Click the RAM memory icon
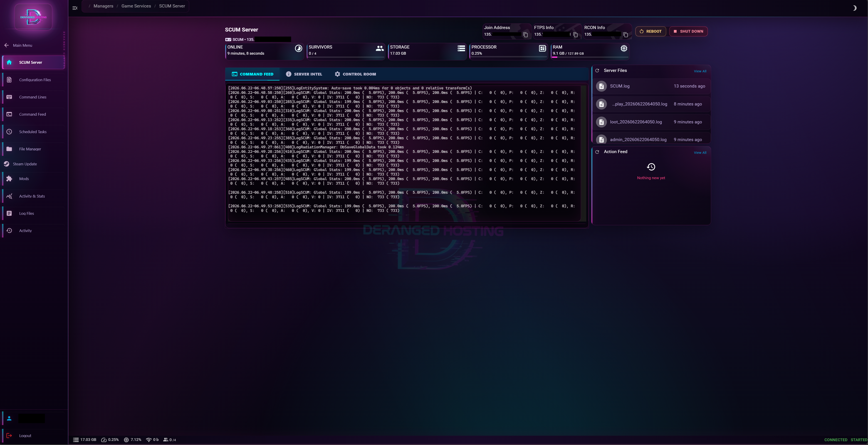Screen dimensions: 868x445 pyautogui.click(x=624, y=49)
